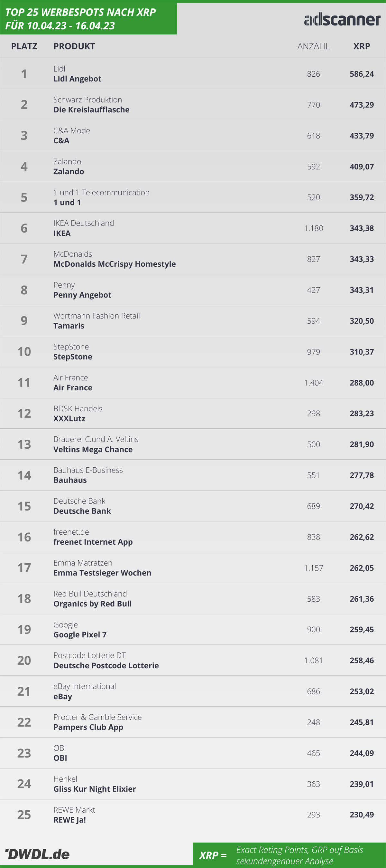The image size is (386, 868).
Task: Select the Lidl Angebot row title
Action: [78, 79]
